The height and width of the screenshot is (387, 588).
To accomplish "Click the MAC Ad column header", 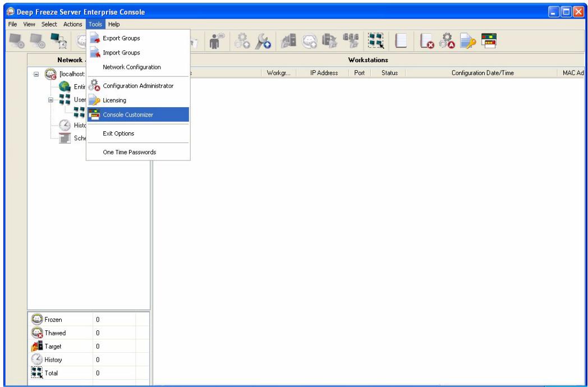I will click(x=572, y=73).
